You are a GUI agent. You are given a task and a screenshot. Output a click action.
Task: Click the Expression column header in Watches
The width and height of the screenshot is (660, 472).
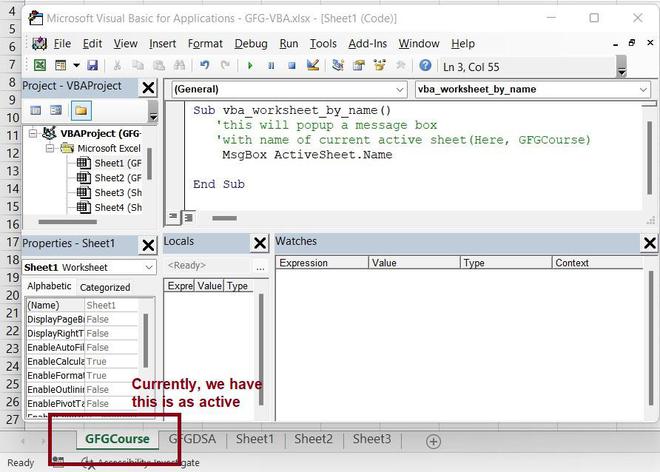tap(322, 263)
